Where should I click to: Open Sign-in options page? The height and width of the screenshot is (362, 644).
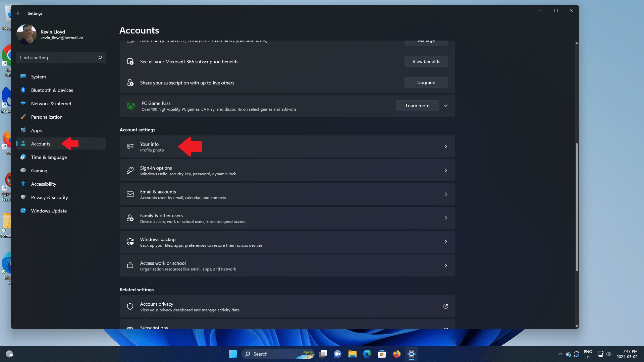click(287, 170)
